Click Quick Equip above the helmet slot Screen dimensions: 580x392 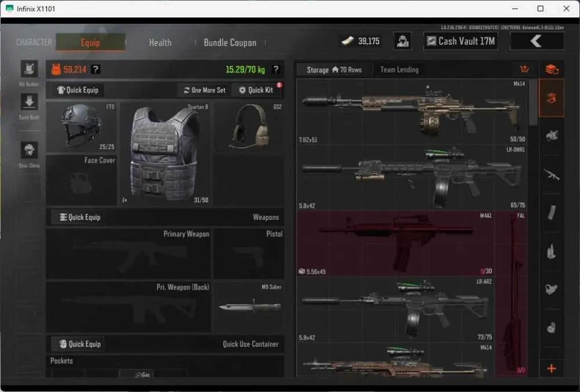pyautogui.click(x=78, y=90)
